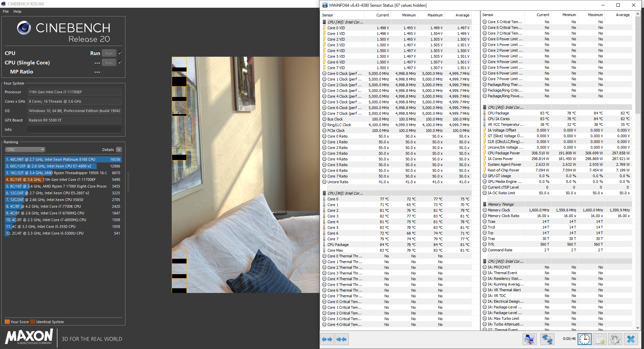Click the Cinebench render preview image

[246, 174]
